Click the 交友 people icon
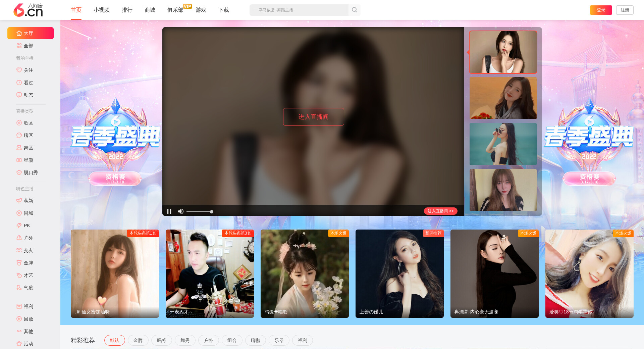The height and width of the screenshot is (349, 644). coord(19,250)
